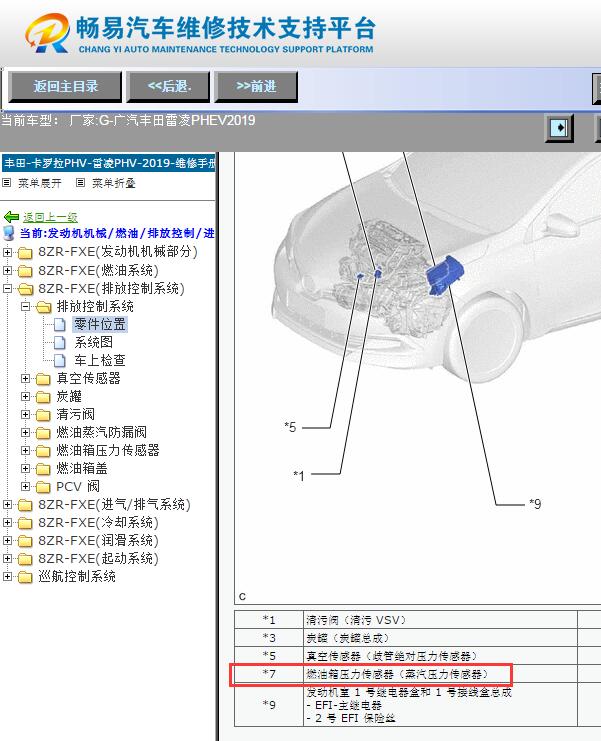Expand the 8ZR-FXE(发动机机械部分) node
Image resolution: width=601 pixels, height=741 pixels.
coord(7,252)
